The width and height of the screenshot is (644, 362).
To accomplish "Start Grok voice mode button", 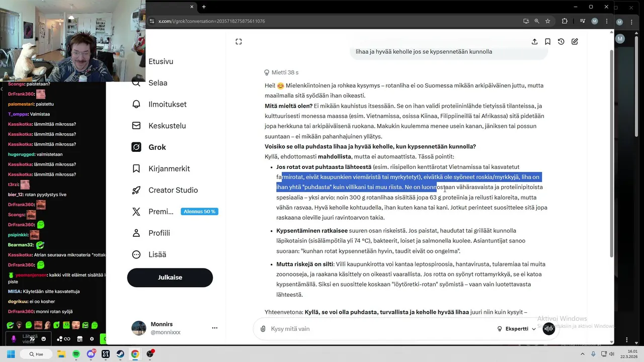I will tap(549, 329).
